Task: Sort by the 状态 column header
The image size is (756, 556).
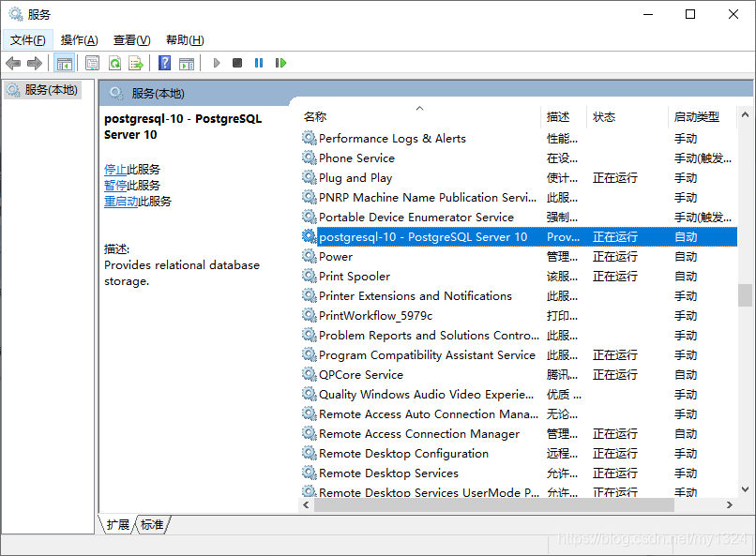Action: click(627, 116)
